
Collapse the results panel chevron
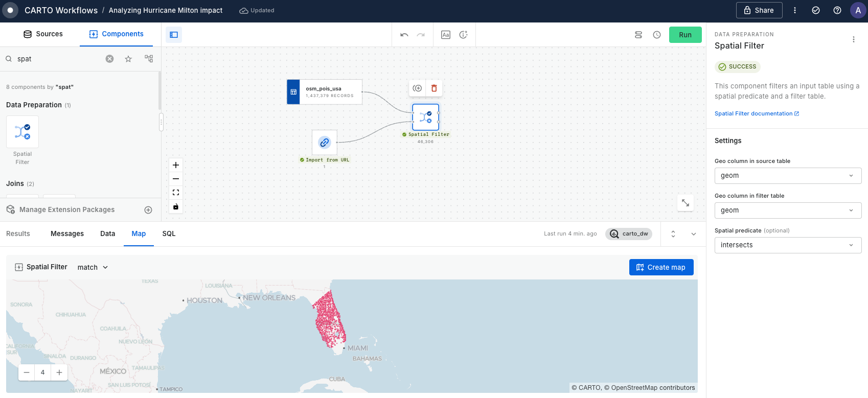694,234
